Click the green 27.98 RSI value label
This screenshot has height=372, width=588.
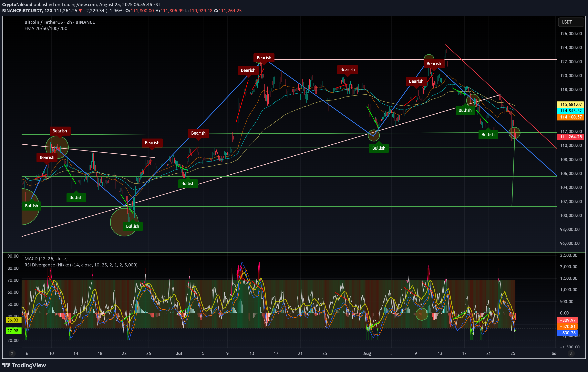(x=13, y=331)
